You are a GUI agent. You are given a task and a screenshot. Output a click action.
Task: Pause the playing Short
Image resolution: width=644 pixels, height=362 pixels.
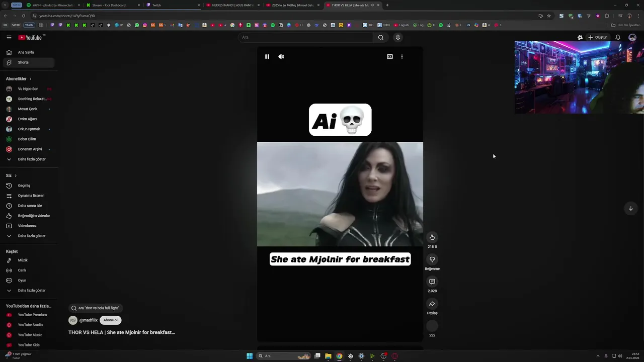pyautogui.click(x=267, y=57)
